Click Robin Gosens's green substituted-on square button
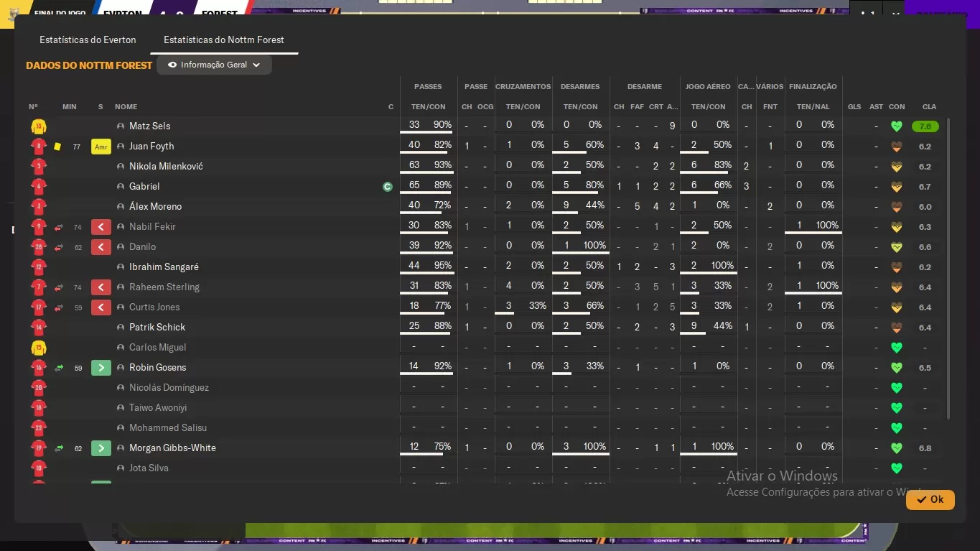The width and height of the screenshot is (980, 551). (101, 368)
